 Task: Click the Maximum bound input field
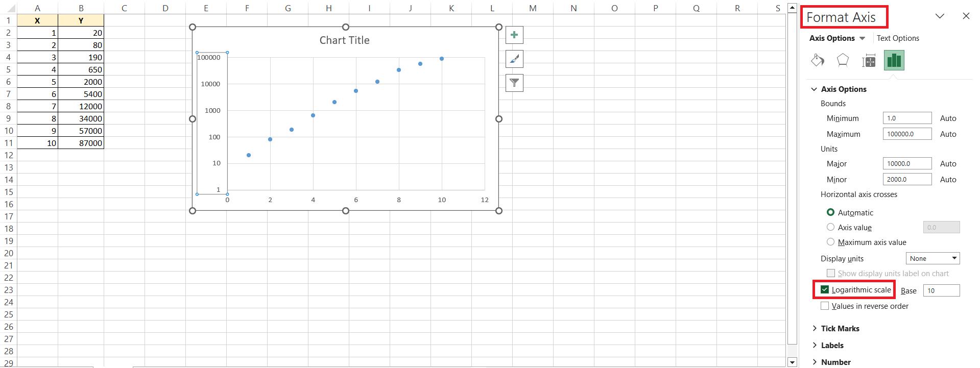pyautogui.click(x=907, y=134)
